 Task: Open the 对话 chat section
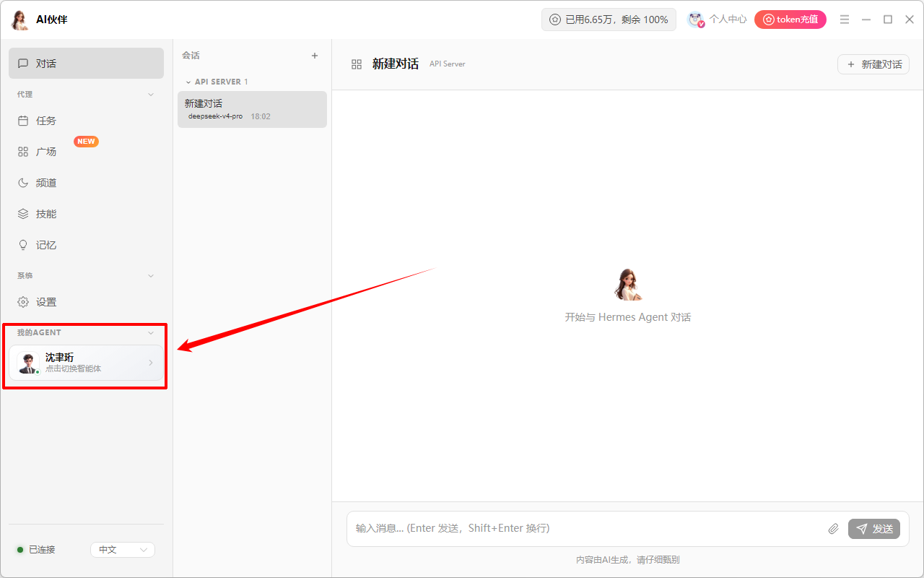(x=86, y=63)
